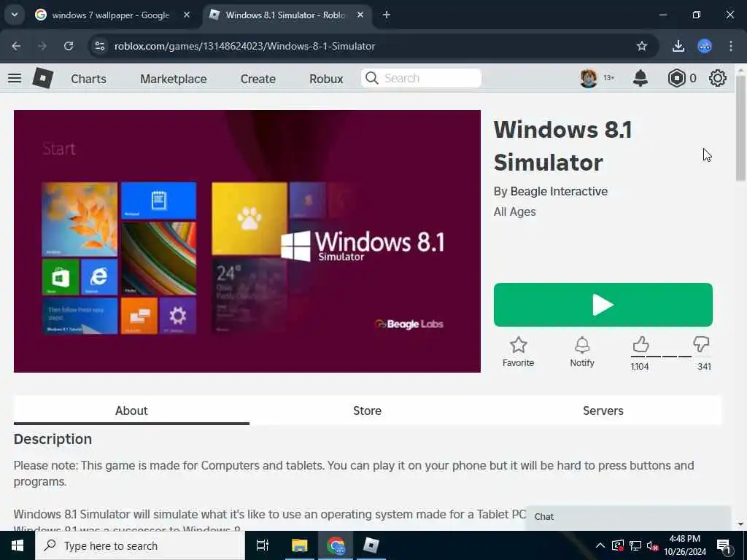Screen dimensions: 747x560
Task: Select the Windows 8.1 Simulator Roblox tab
Action: coord(286,15)
